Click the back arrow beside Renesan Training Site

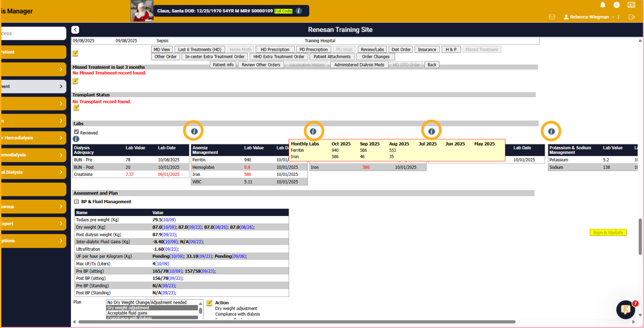point(75,30)
